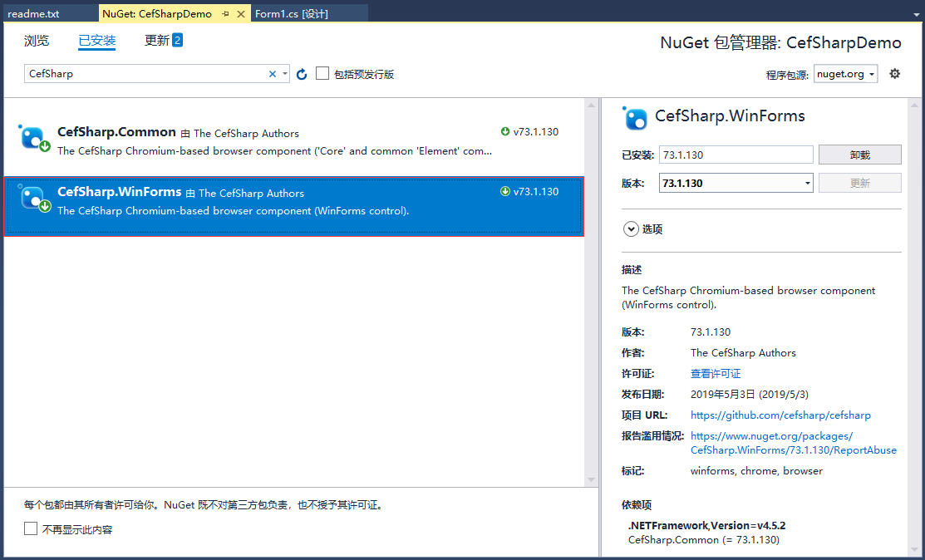Open the Form1.cs [设计] tab
Image resolution: width=925 pixels, height=560 pixels.
pyautogui.click(x=309, y=13)
